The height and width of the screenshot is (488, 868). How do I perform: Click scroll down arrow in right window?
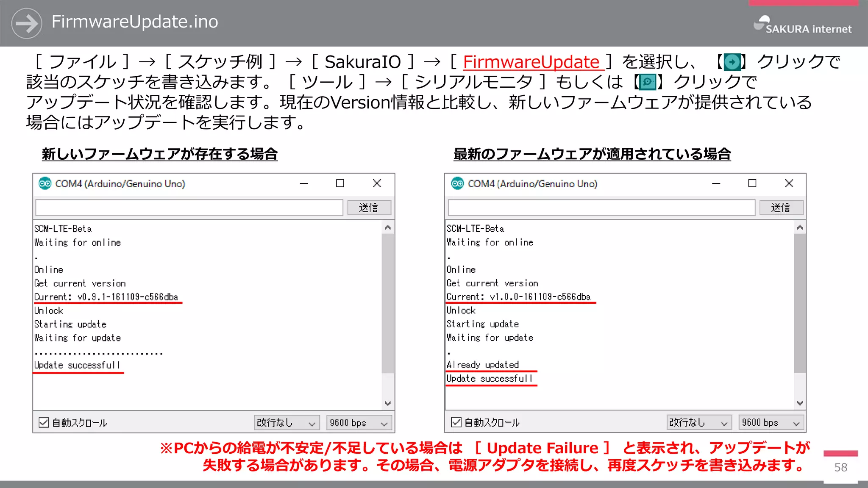click(800, 403)
